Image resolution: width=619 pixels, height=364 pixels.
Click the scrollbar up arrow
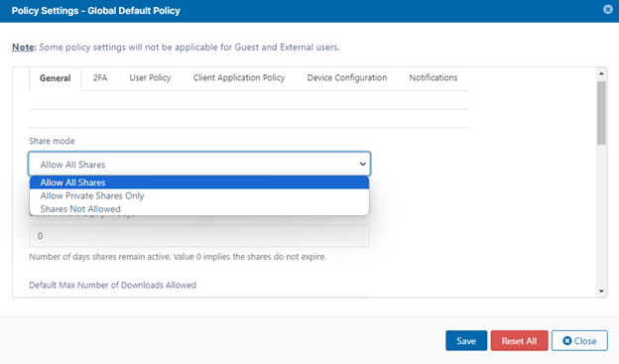(601, 73)
